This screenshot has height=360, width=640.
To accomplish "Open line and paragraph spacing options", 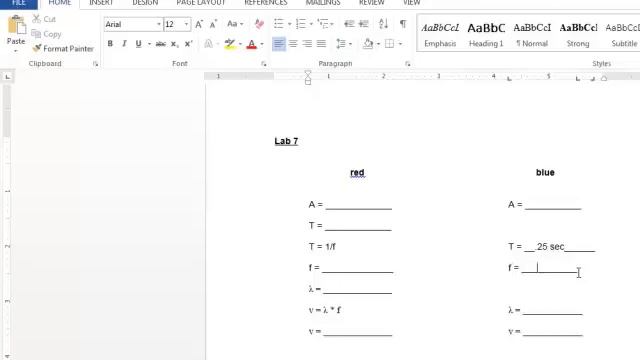I will pyautogui.click(x=341, y=44).
